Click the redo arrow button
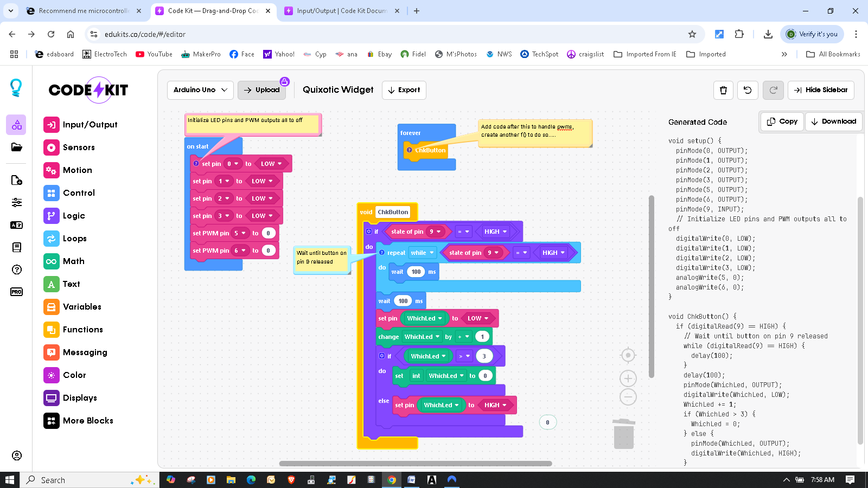 (x=773, y=90)
